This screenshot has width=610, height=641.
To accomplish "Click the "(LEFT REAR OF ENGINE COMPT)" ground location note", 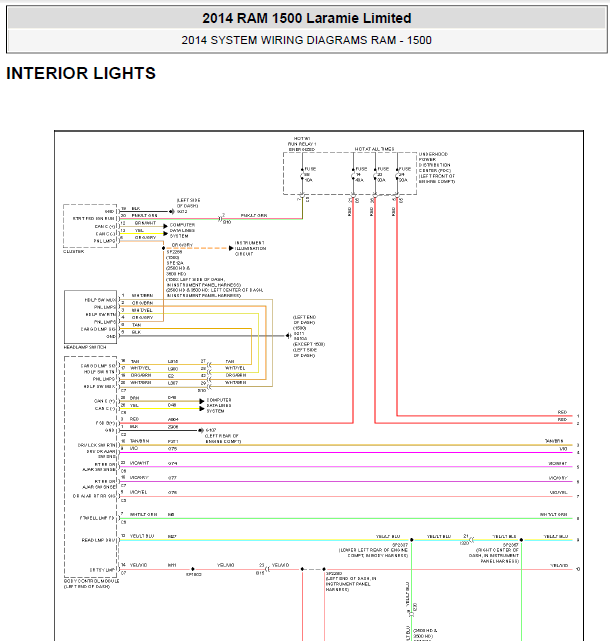I will (x=223, y=439).
